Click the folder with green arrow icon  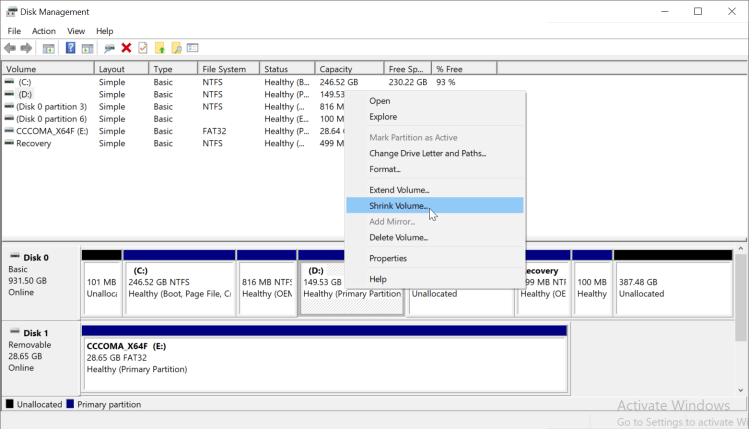tap(160, 48)
